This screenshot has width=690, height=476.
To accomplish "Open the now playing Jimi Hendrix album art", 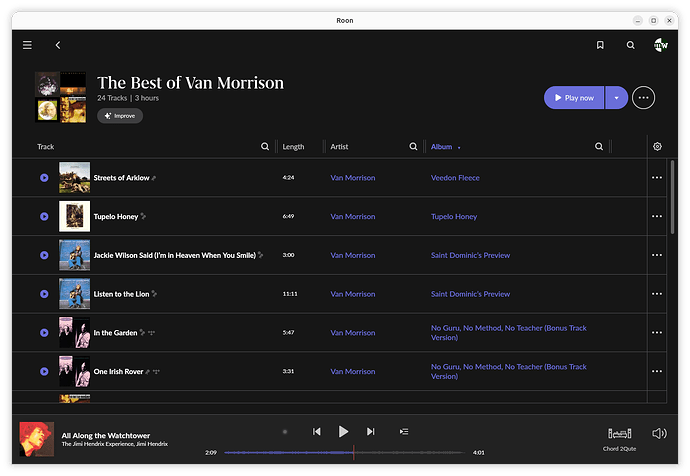I will click(x=37, y=439).
